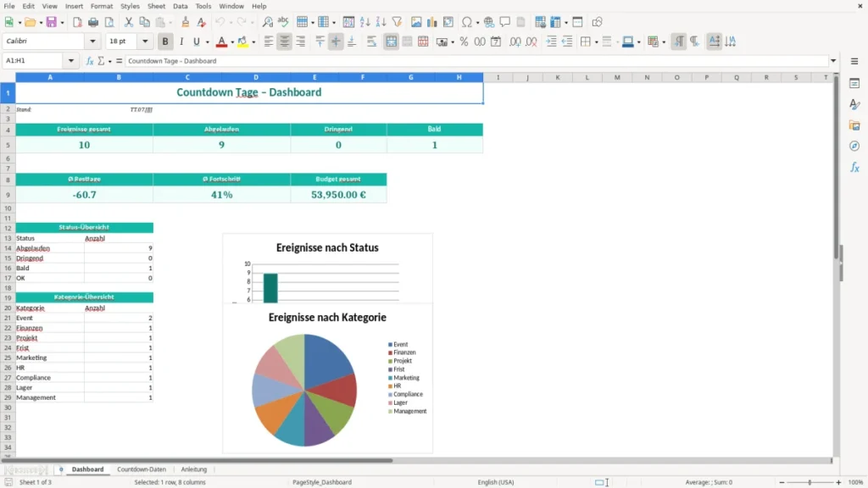Toggle Center Horizontally alignment
Image resolution: width=868 pixels, height=488 pixels.
pyautogui.click(x=285, y=42)
